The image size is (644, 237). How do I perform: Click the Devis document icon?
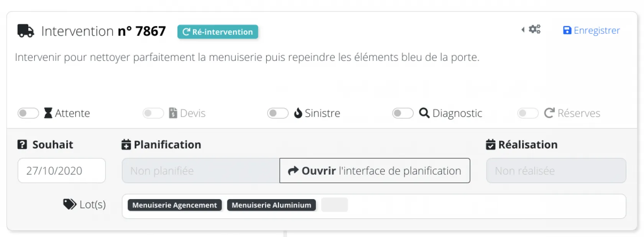[x=173, y=113]
